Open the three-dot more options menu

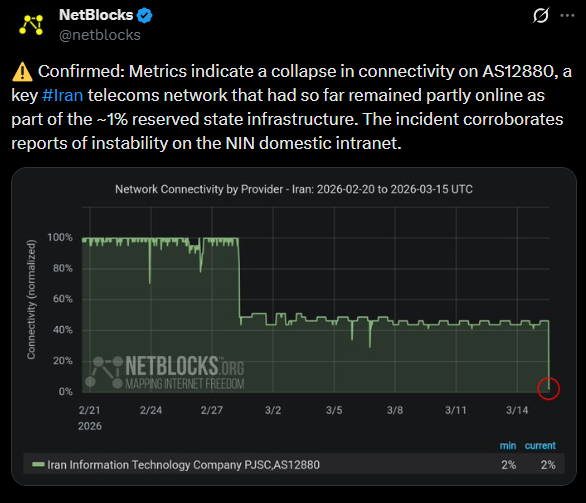coord(567,15)
